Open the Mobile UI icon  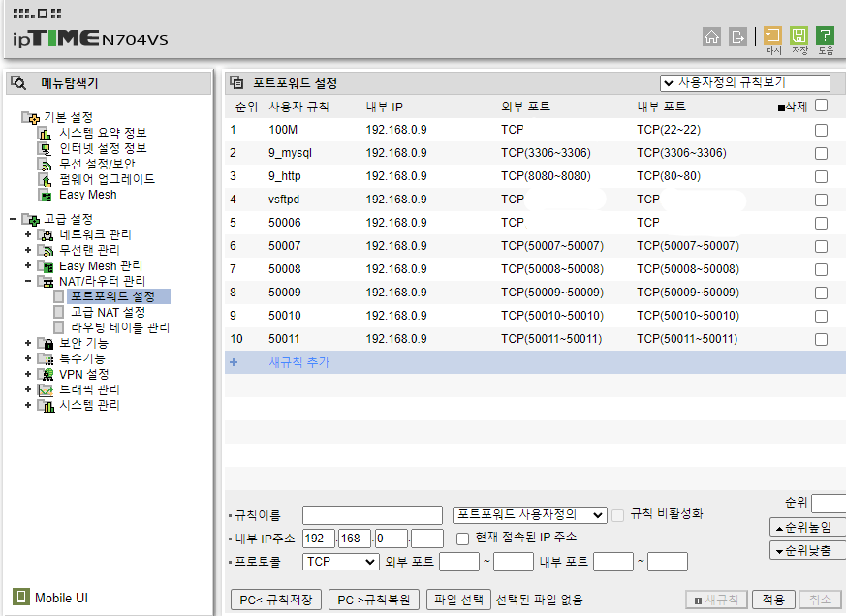20,597
